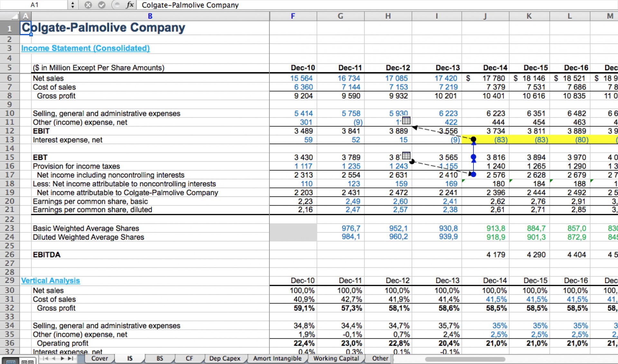Select the 'EBITDA' label cell
618x364 pixels.
(47, 255)
